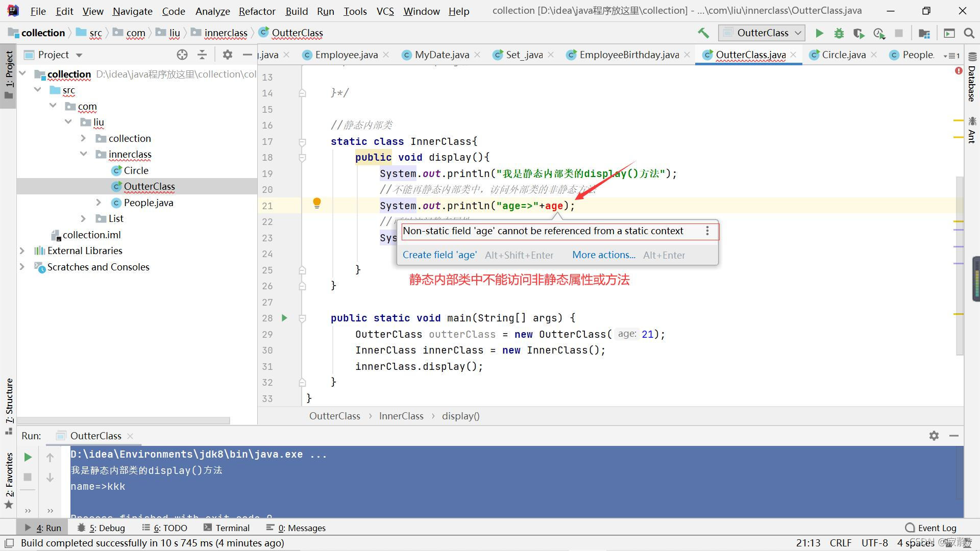Click the run gutter arrow beside main method

284,318
